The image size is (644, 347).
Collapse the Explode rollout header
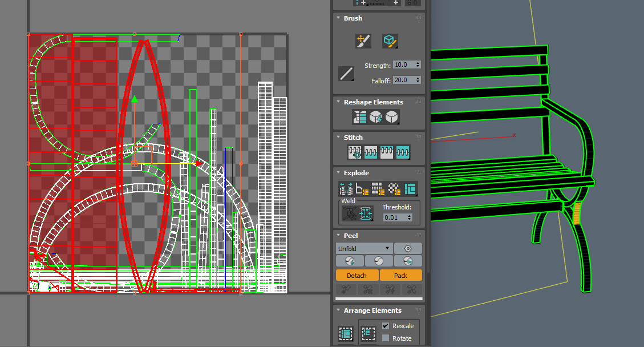pos(356,173)
